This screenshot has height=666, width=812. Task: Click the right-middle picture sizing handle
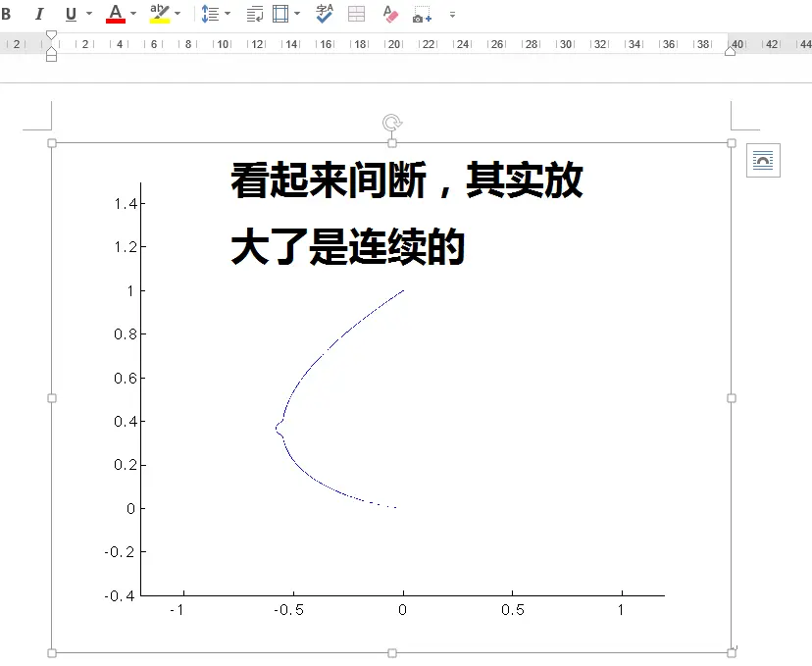(732, 397)
